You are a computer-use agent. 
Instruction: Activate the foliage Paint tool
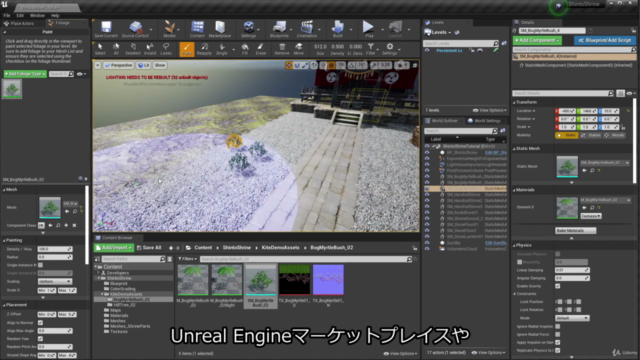click(x=187, y=49)
